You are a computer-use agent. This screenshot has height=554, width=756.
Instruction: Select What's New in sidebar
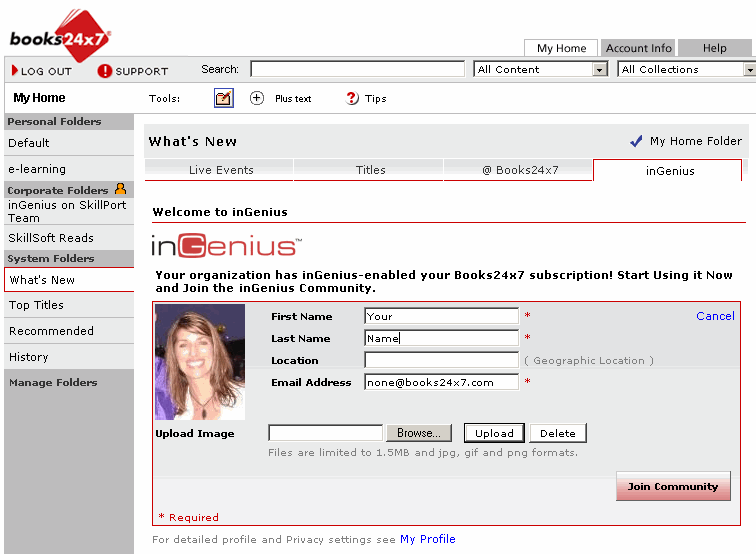[x=69, y=280]
